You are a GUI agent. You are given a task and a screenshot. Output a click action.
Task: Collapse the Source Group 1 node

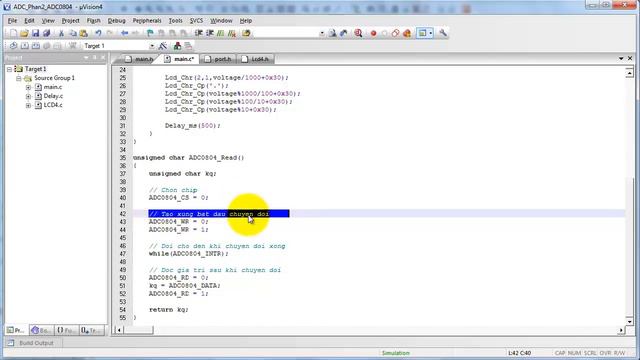tap(19, 78)
